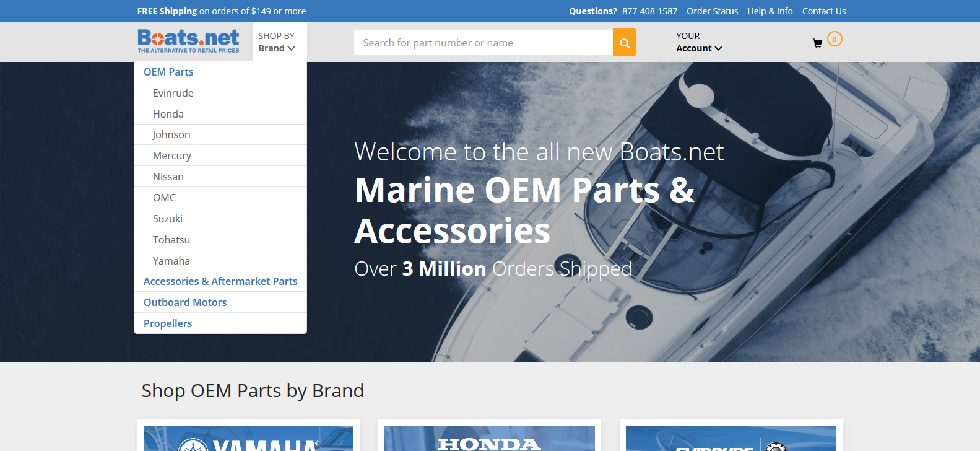This screenshot has height=451, width=980.
Task: Open the Your Account dropdown
Action: tap(698, 42)
